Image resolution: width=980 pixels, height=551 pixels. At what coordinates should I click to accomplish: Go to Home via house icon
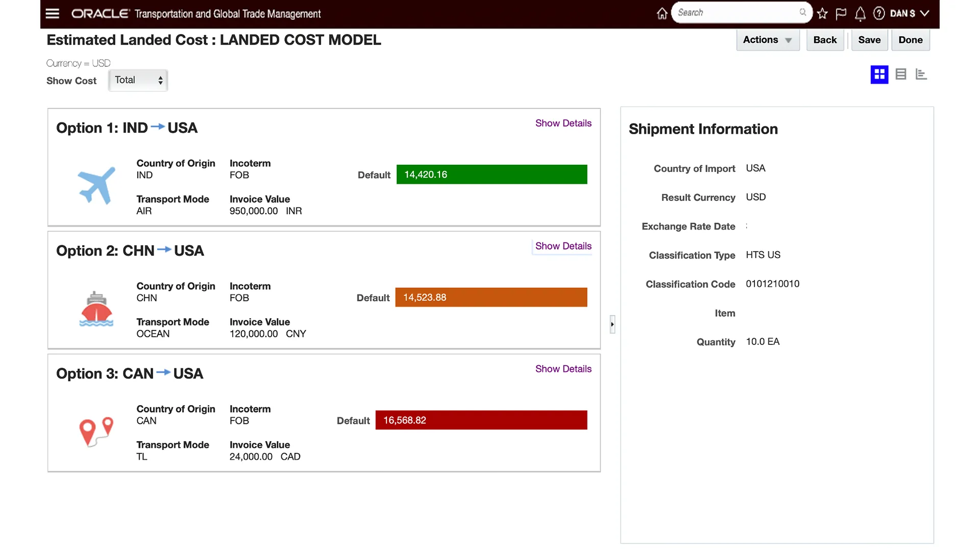coord(661,14)
